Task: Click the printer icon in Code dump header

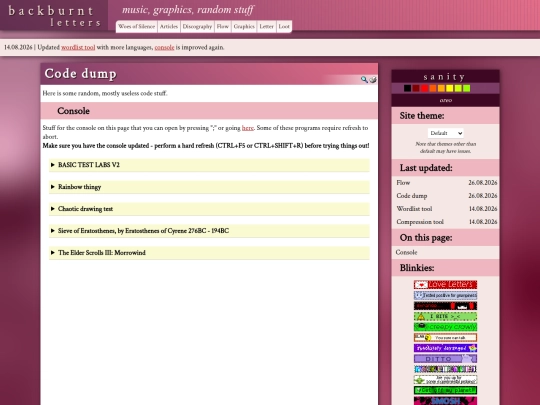Action: pyautogui.click(x=373, y=80)
